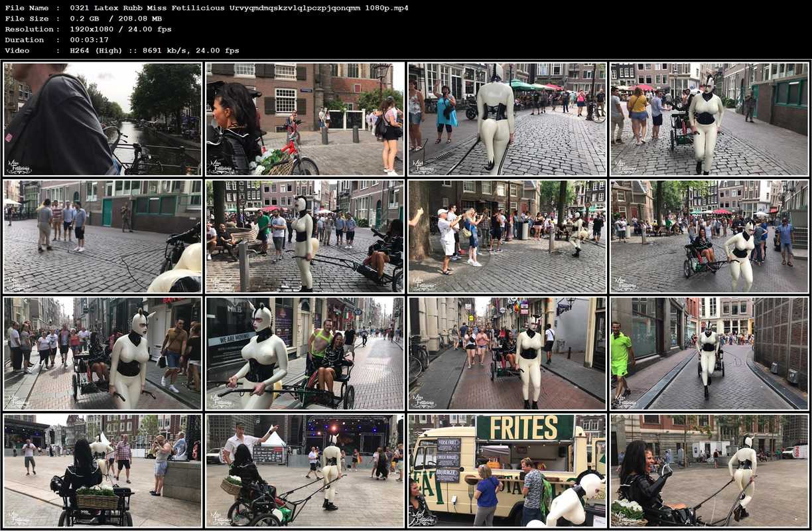
Task: Open the thumbnail with FRITES food truck
Action: click(x=507, y=471)
